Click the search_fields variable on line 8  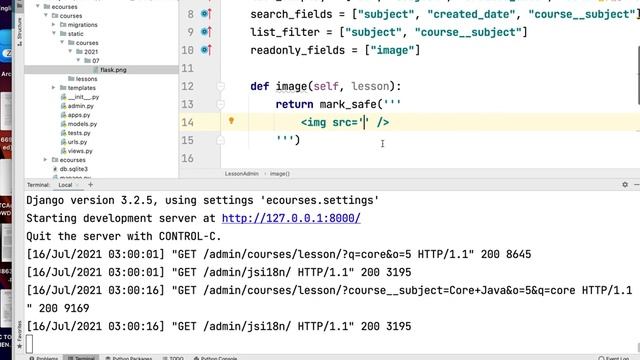point(291,14)
